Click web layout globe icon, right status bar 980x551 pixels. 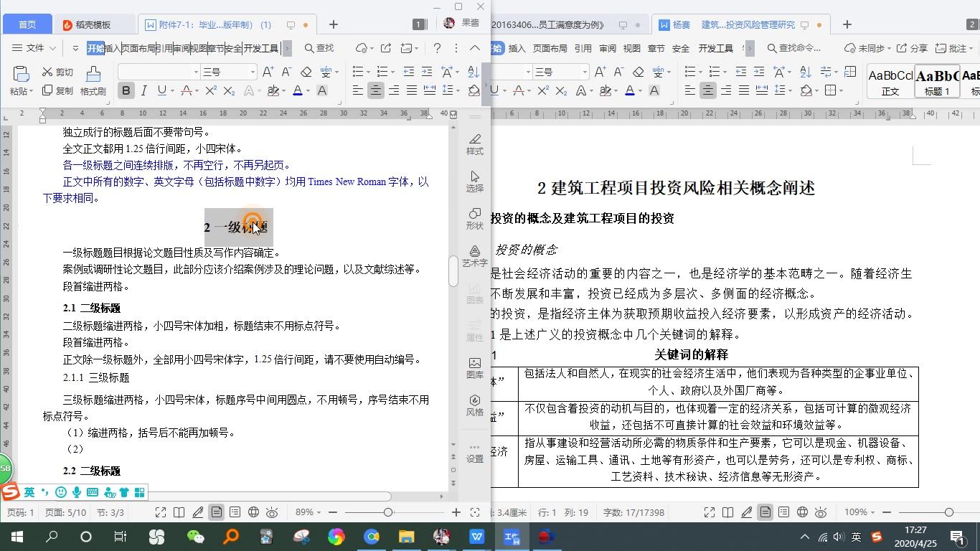pos(803,512)
